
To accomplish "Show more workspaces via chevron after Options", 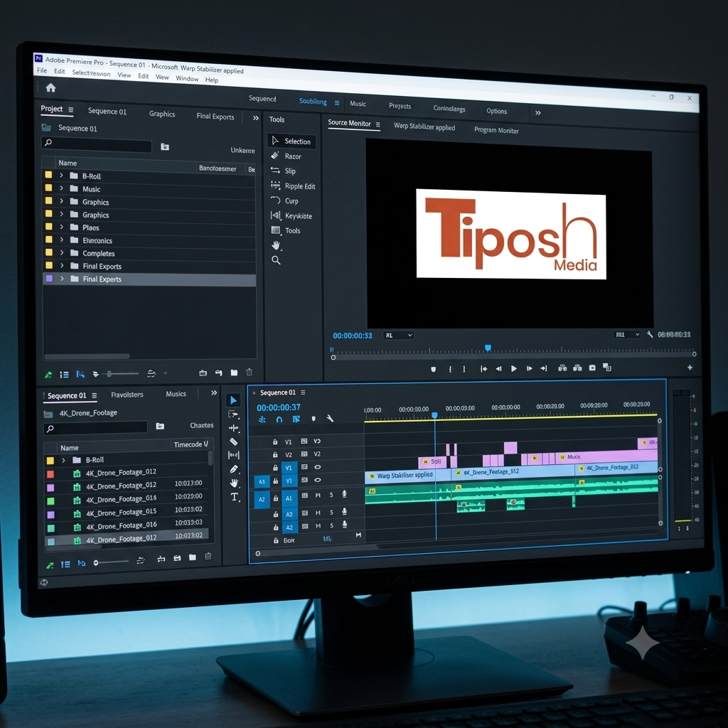I will coord(537,113).
